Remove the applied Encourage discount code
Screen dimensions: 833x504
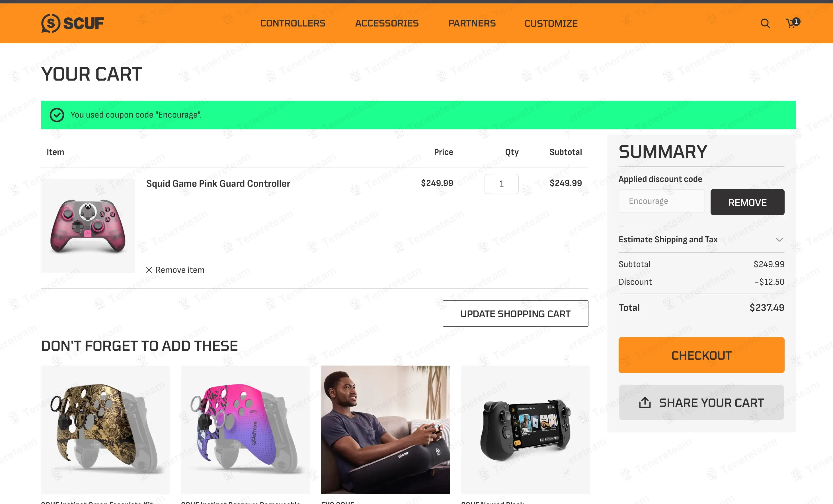747,202
